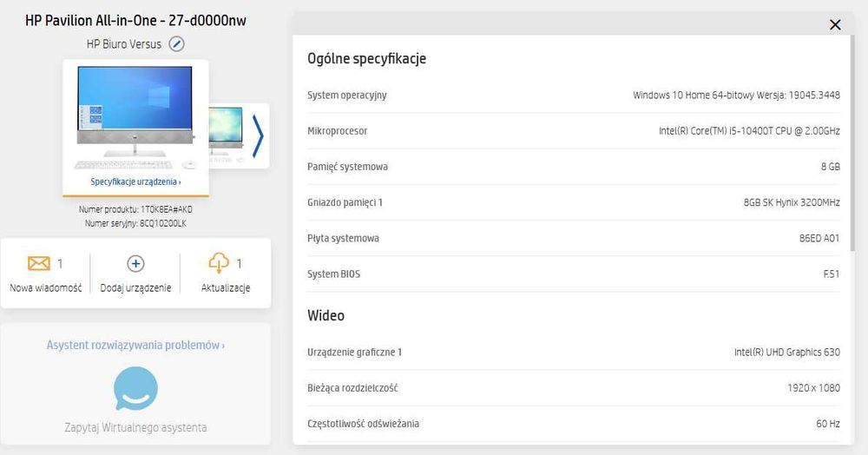Click the Windows 10 Home 64-bitowy version value
The image size is (868, 455).
pyautogui.click(x=736, y=96)
